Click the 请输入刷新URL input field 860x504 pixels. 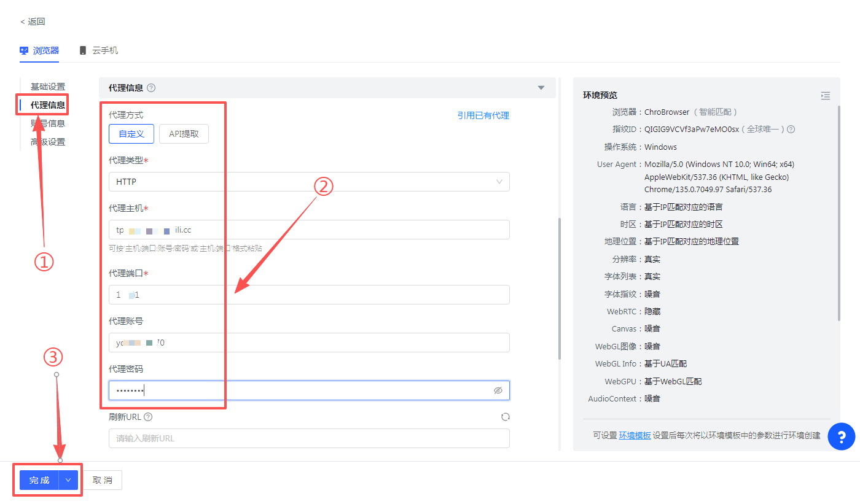309,438
